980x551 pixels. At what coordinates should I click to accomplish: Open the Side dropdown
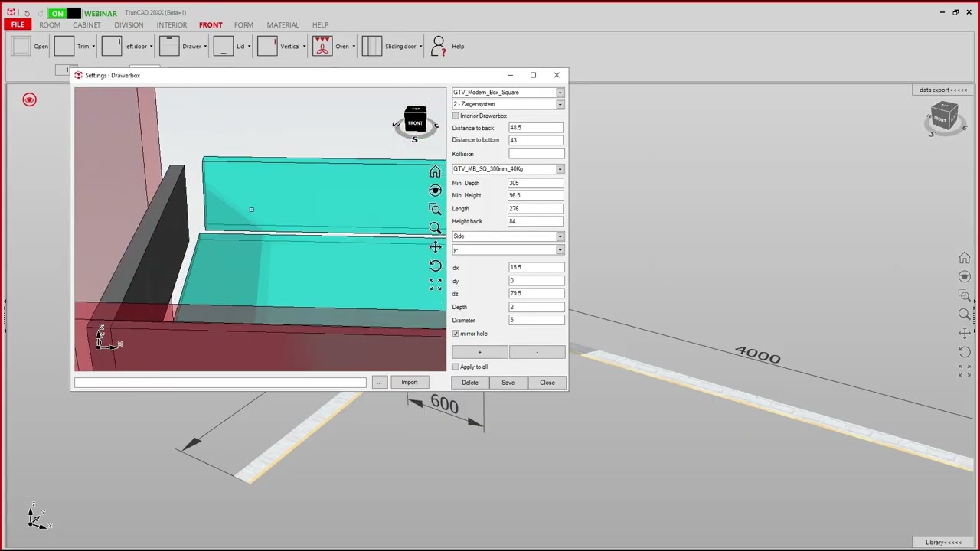560,236
